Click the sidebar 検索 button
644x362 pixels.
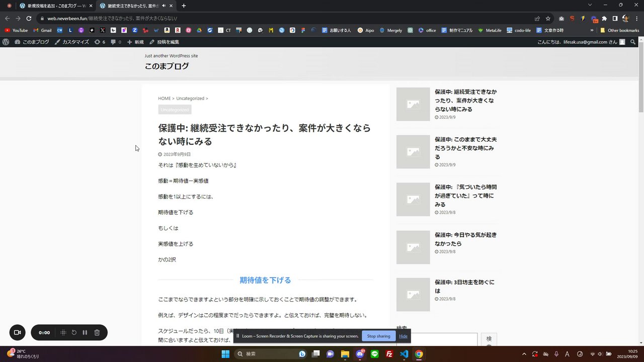pyautogui.click(x=489, y=339)
